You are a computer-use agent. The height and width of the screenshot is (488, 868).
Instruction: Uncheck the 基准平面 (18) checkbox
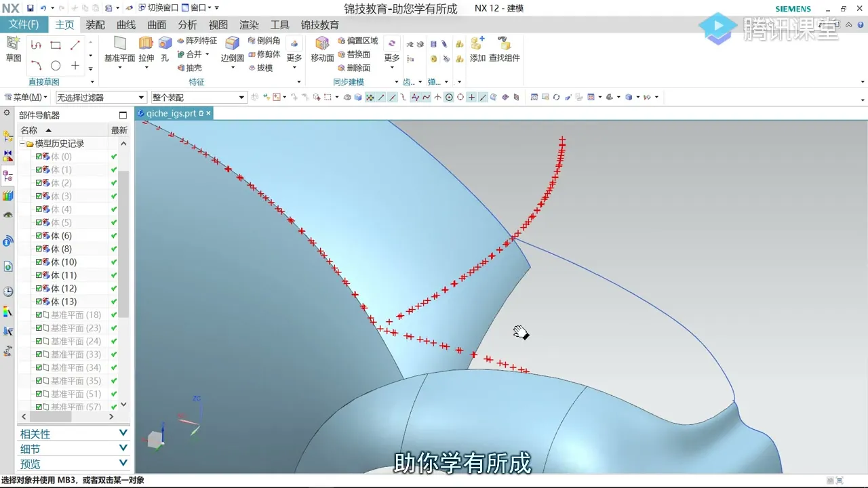pos(39,315)
